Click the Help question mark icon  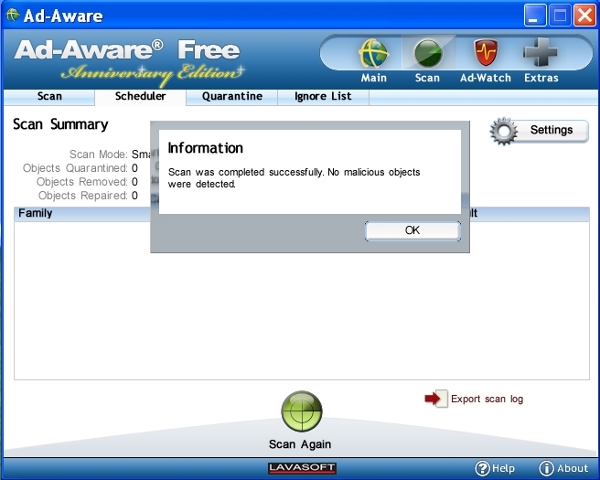(x=482, y=468)
